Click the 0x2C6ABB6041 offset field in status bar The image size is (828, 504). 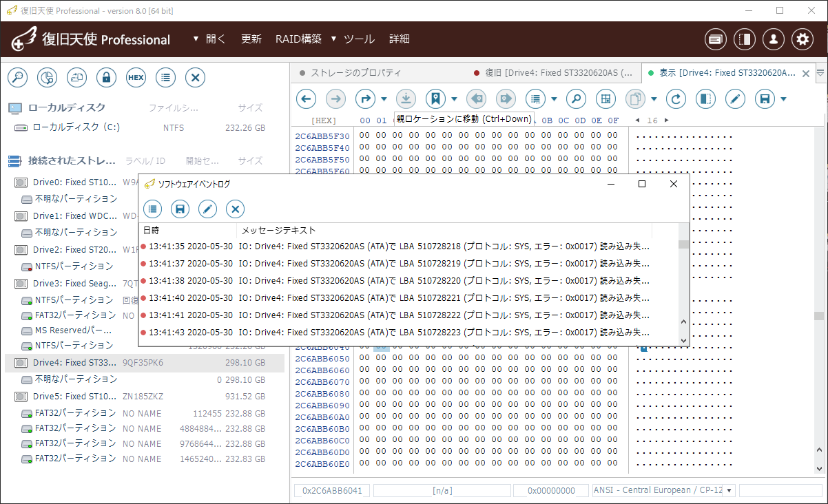[x=333, y=490]
